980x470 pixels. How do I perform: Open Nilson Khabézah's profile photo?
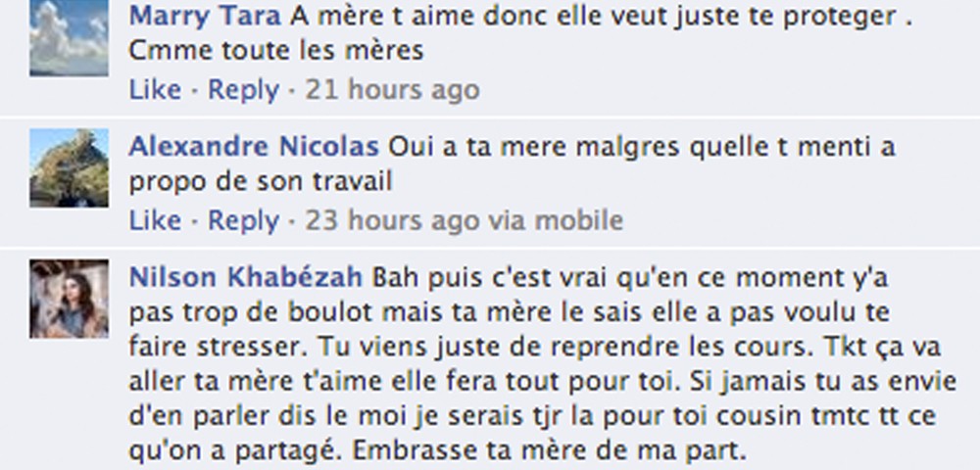click(69, 299)
